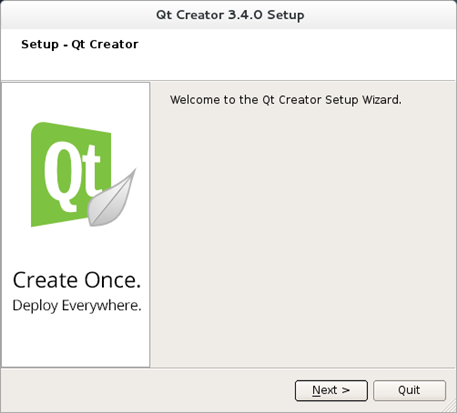Click the Next > button
The width and height of the screenshot is (457, 413).
tap(331, 390)
